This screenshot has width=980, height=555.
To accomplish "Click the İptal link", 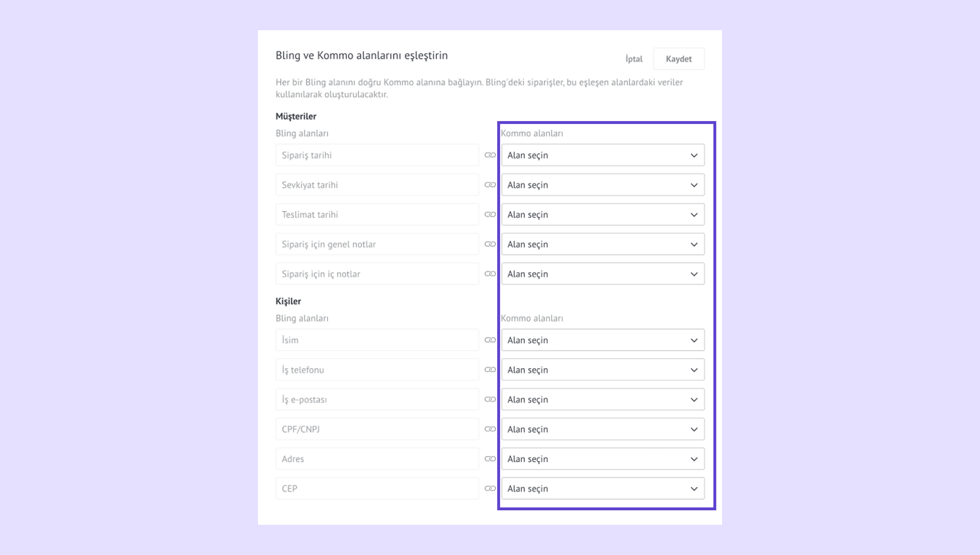I will tap(634, 59).
